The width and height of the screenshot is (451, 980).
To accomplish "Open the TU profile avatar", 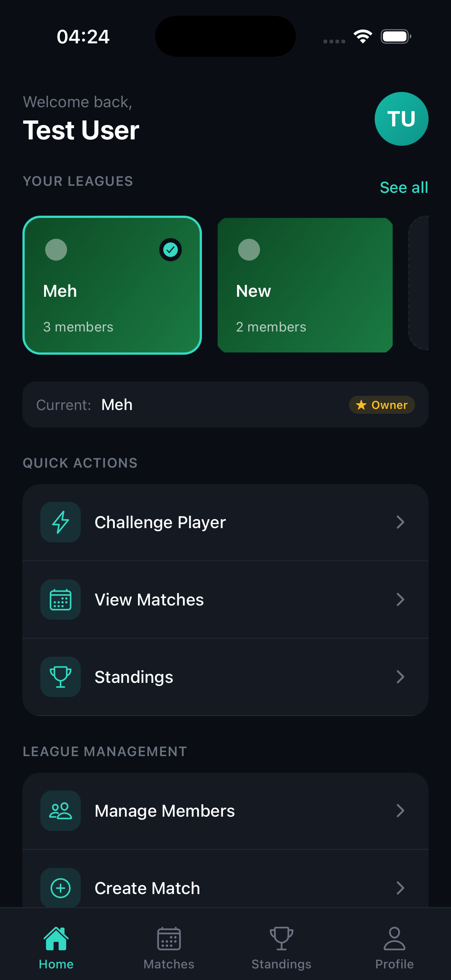I will (401, 119).
